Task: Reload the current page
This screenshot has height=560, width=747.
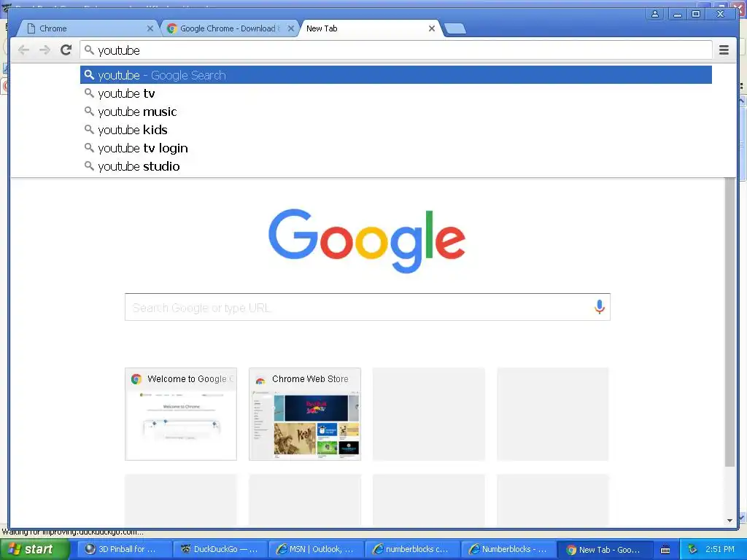Action: [66, 50]
